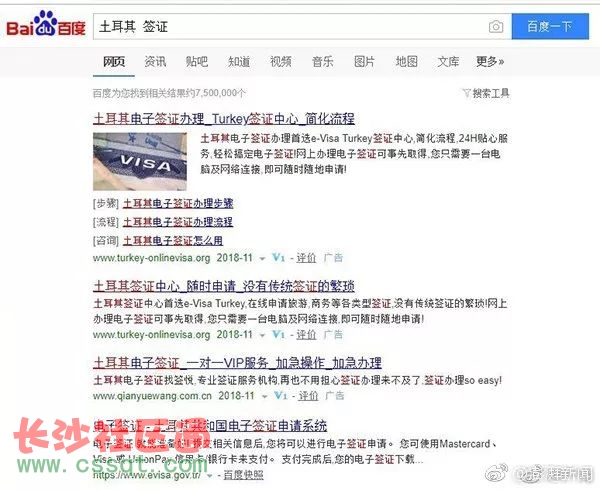Expand dropdown arrow after first turkey-onlinevisa.org date
Image resolution: width=600 pixels, height=490 pixels.
tap(262, 259)
